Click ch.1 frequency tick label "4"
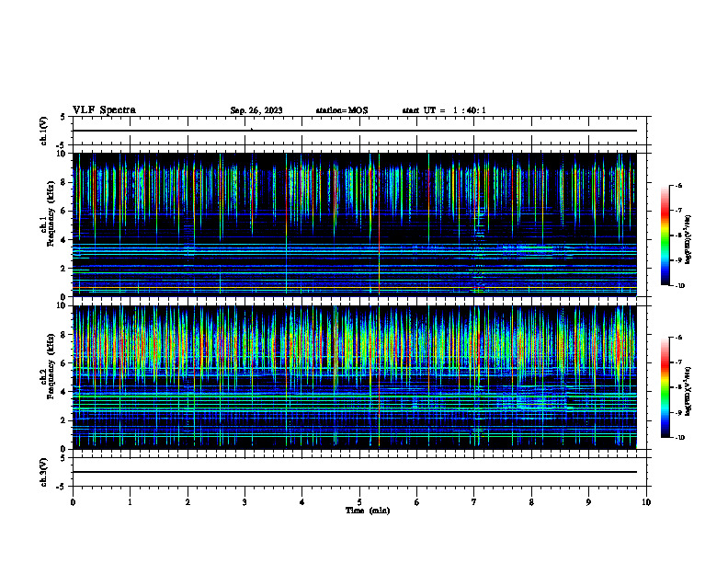The image size is (728, 563). pos(63,240)
